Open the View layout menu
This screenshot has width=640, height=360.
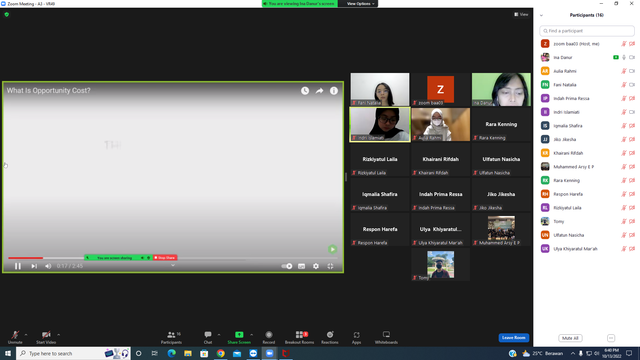point(521,14)
